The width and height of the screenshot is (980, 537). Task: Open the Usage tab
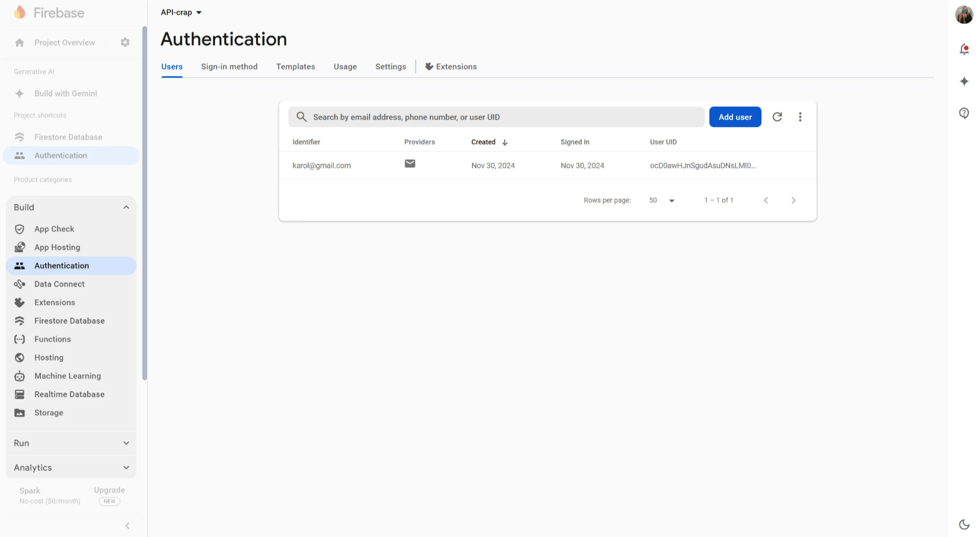click(x=345, y=67)
